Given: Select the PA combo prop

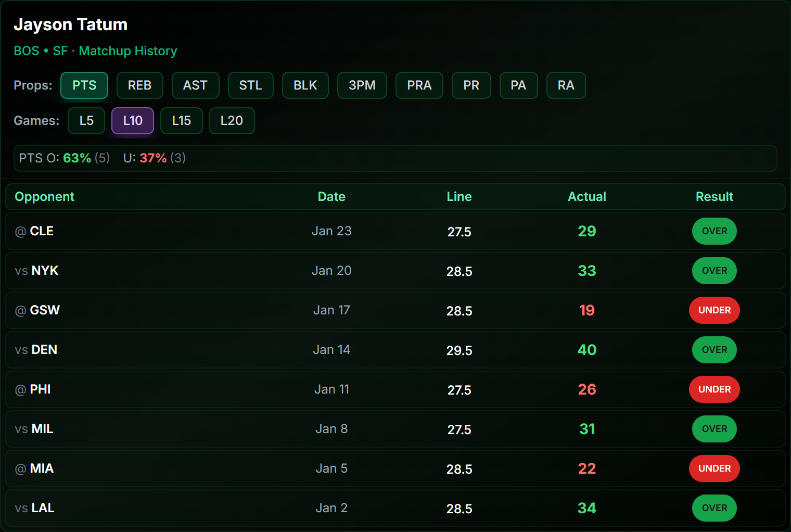Looking at the screenshot, I should coord(518,85).
